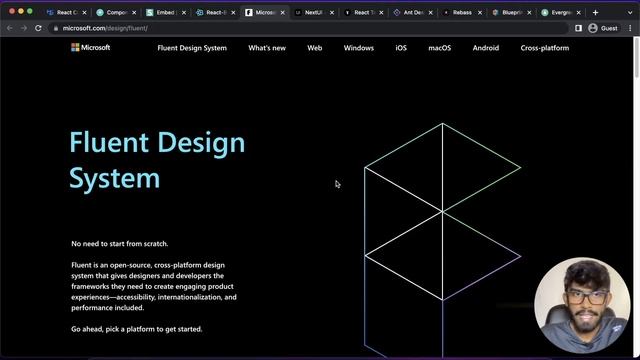
Task: Close the Compon tab
Action: [x=134, y=13]
